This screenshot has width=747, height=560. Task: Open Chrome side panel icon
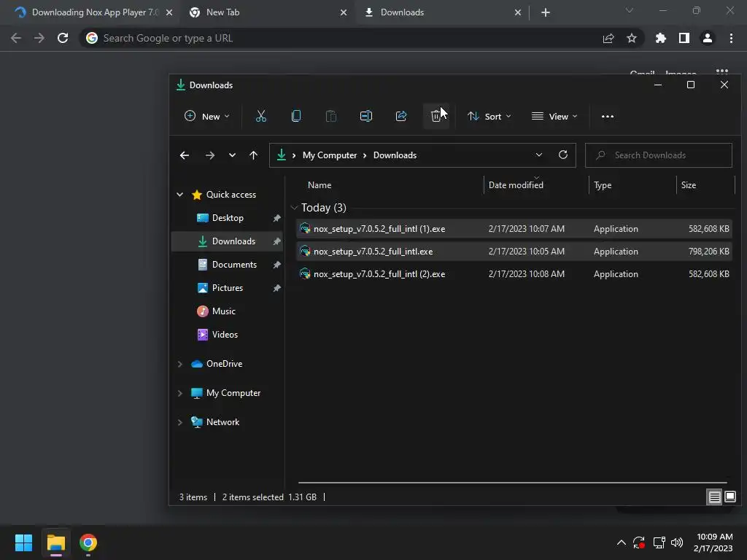coord(684,38)
